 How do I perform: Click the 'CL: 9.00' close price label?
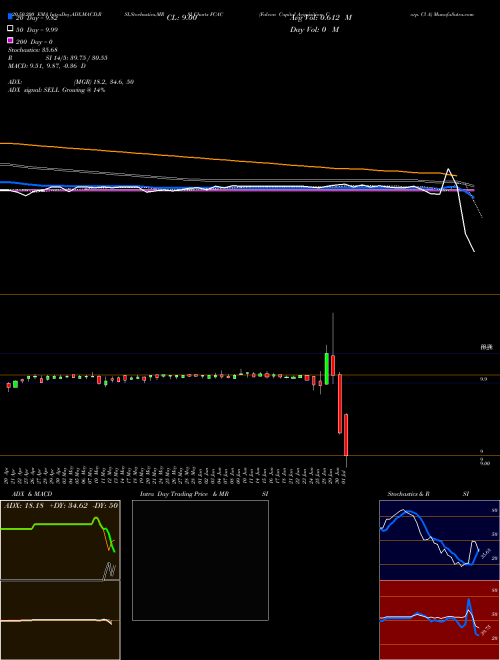(182, 18)
